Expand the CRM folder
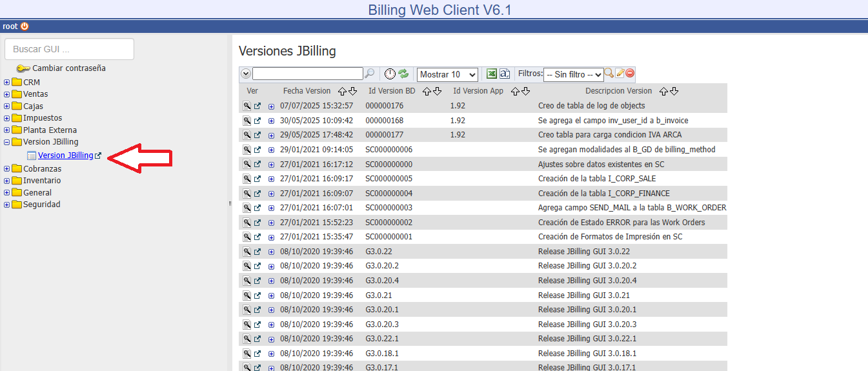 (7, 83)
